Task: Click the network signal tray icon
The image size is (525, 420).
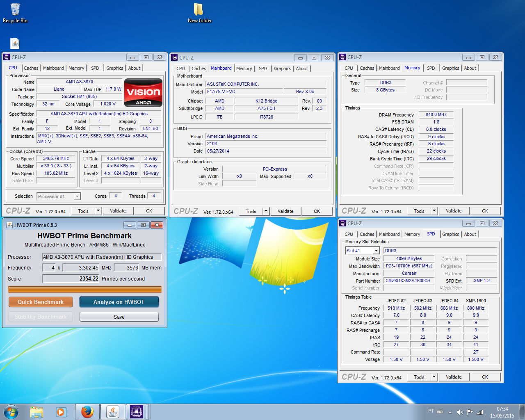Action: pos(480,412)
